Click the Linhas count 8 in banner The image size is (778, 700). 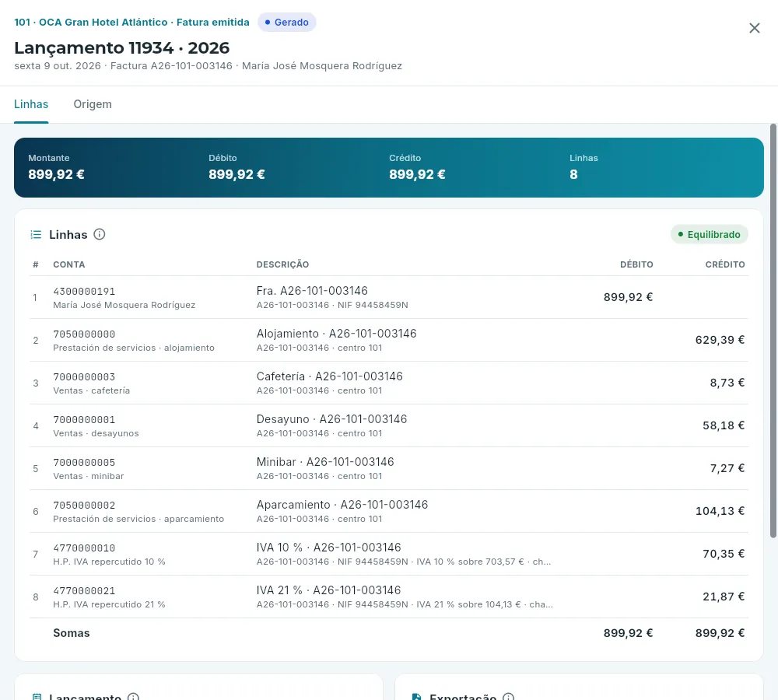click(573, 175)
